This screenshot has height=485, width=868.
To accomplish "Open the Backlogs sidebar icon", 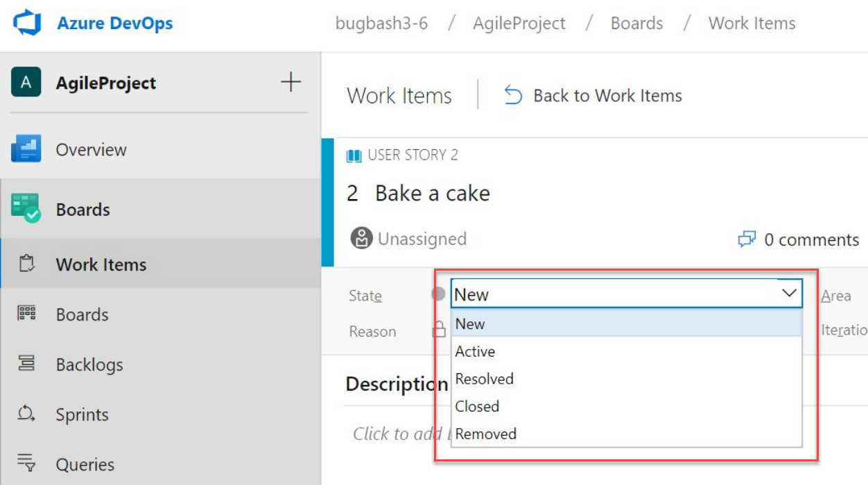I will coord(26,364).
